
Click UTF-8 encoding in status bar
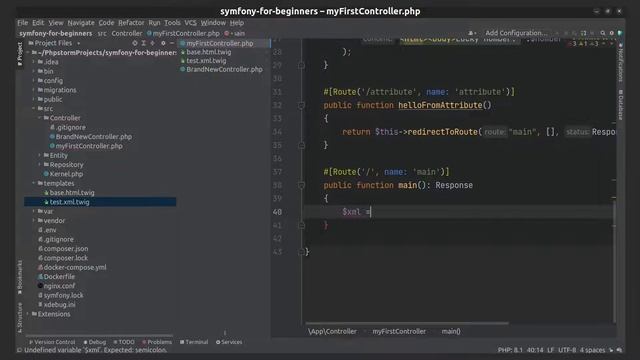pyautogui.click(x=567, y=350)
